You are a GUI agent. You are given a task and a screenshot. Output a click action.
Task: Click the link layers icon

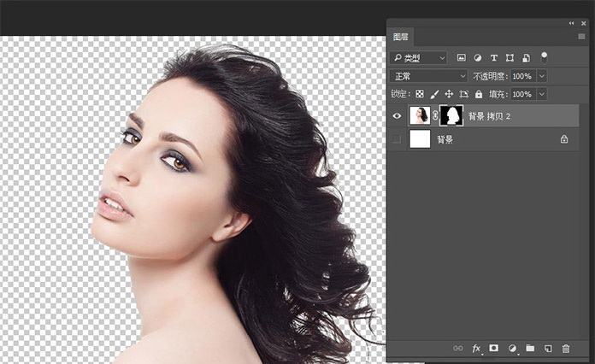(x=458, y=348)
